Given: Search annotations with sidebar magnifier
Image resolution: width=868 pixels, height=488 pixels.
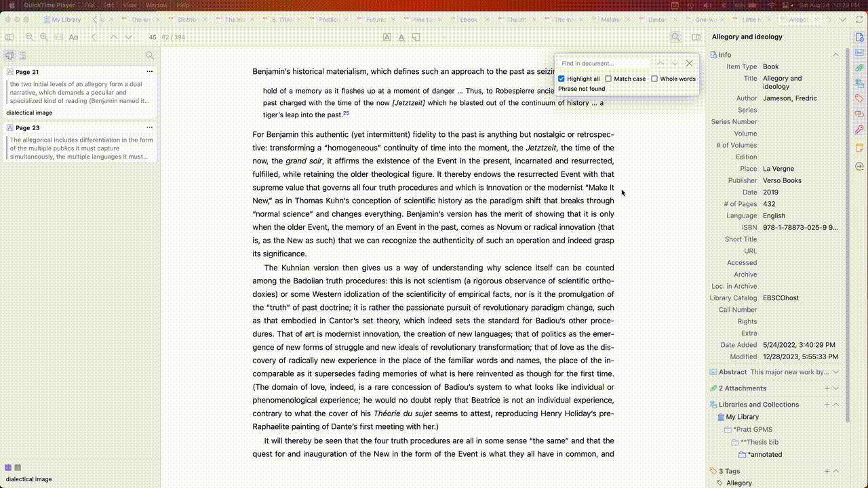Looking at the screenshot, I should click(150, 56).
